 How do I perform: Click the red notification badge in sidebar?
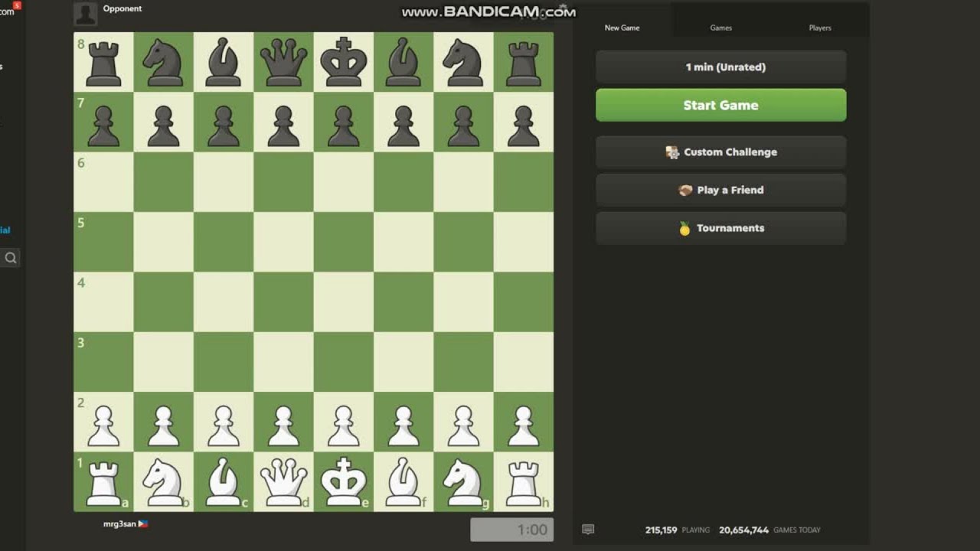point(17,6)
